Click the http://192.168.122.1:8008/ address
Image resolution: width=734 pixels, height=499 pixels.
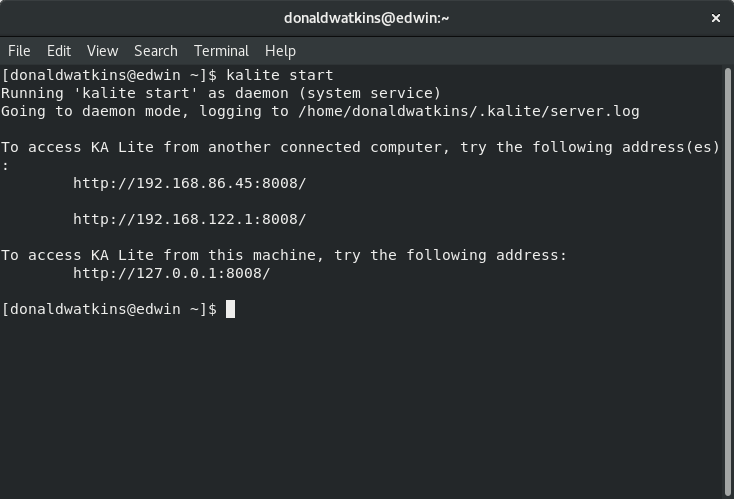pyautogui.click(x=189, y=219)
